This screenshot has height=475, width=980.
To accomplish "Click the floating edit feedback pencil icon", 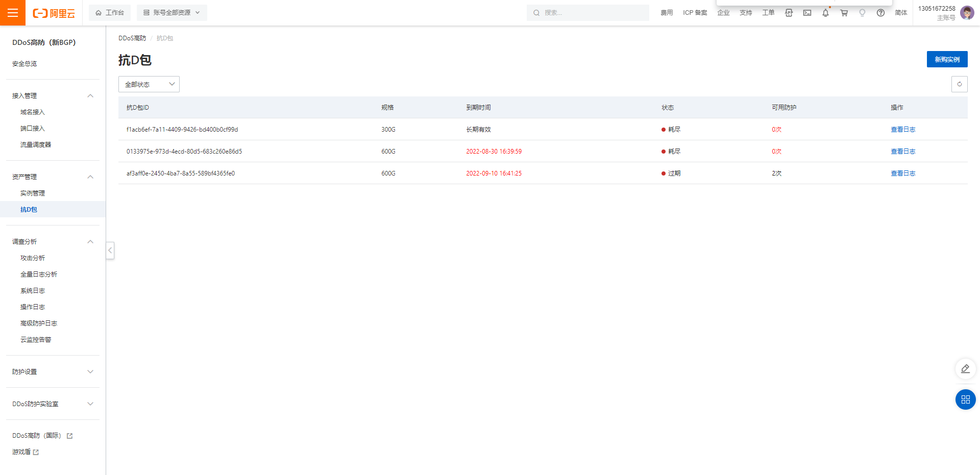I will [x=965, y=369].
